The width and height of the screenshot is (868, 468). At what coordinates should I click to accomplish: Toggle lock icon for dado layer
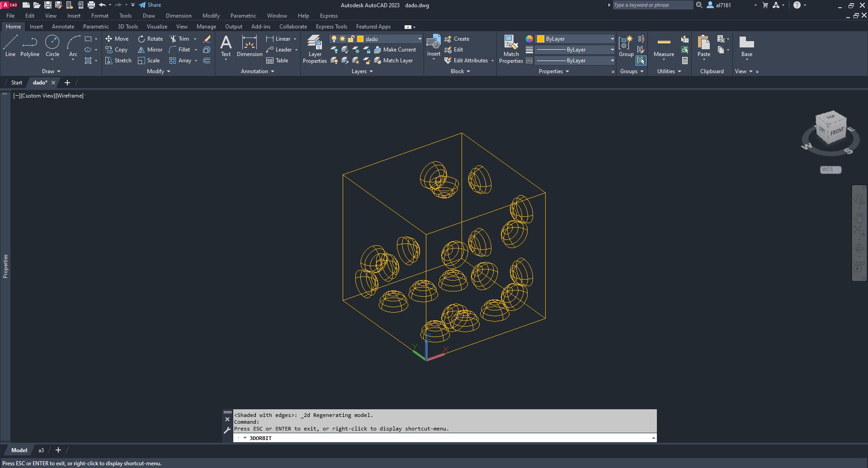pos(351,39)
